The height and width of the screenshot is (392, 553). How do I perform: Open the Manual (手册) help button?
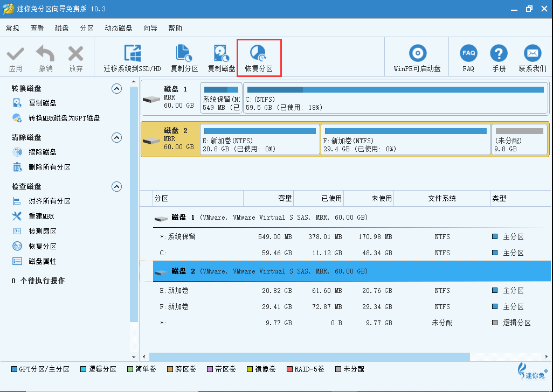(499, 59)
